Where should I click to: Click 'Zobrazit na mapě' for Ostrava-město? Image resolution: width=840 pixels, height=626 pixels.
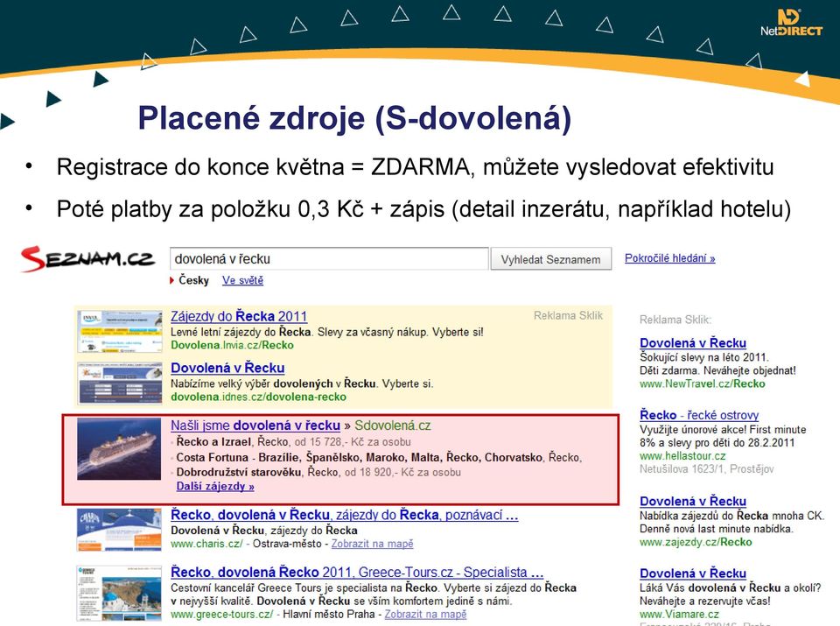pyautogui.click(x=373, y=544)
